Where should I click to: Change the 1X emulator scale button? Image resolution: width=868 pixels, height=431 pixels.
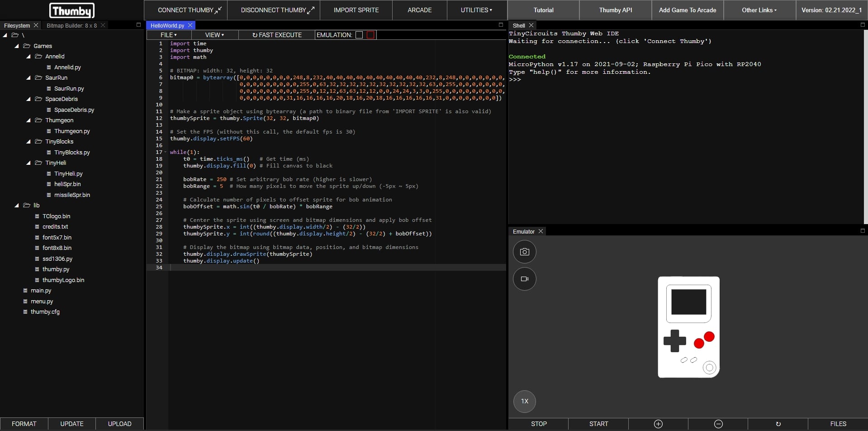(524, 401)
